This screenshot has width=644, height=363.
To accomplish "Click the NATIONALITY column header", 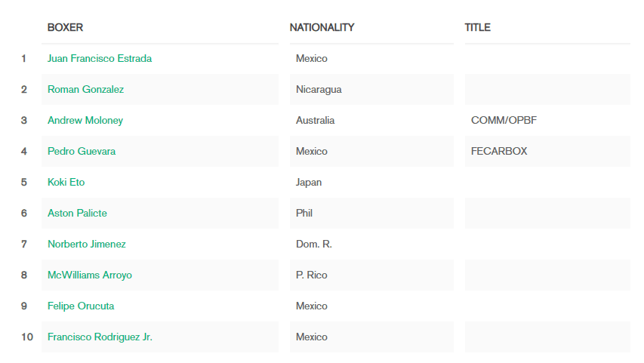I will (322, 27).
